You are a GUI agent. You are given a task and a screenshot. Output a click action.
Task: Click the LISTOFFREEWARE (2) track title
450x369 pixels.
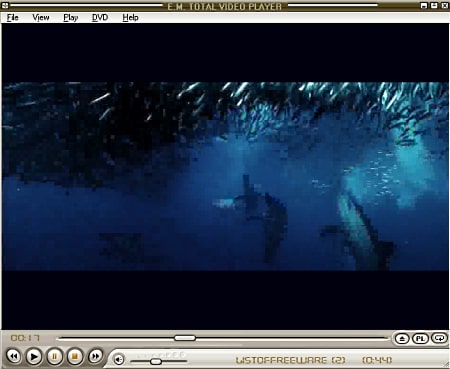[x=290, y=360]
